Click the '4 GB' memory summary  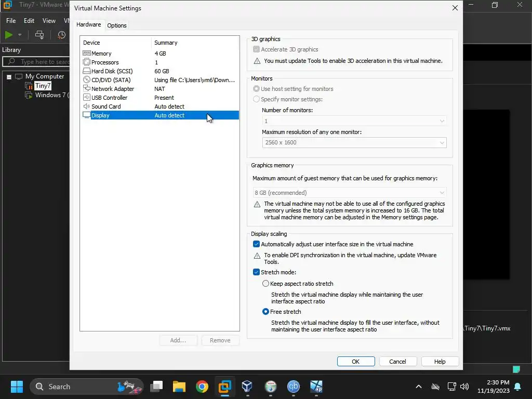click(160, 54)
